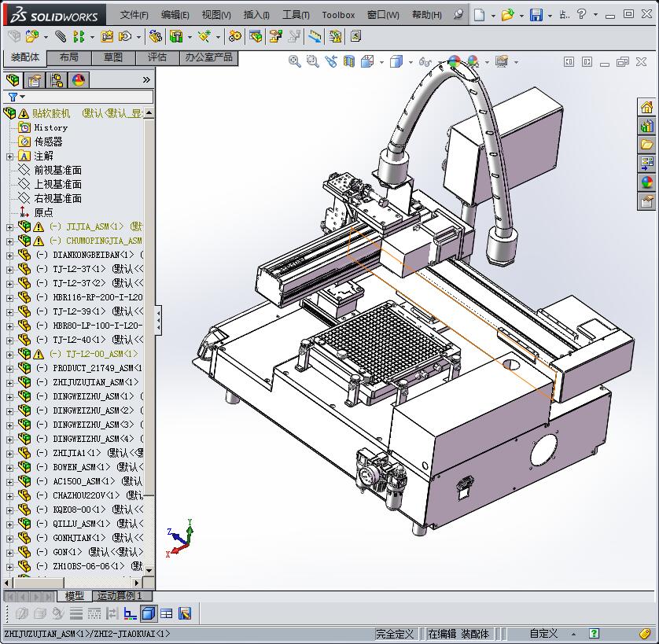
Task: Expand the 注解 annotations folder
Action: click(x=9, y=156)
